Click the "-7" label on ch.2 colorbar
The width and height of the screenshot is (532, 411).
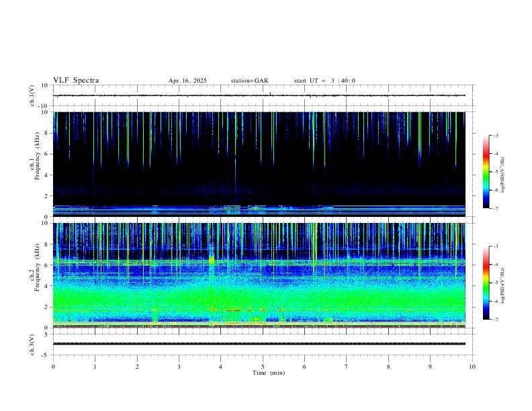(x=495, y=320)
